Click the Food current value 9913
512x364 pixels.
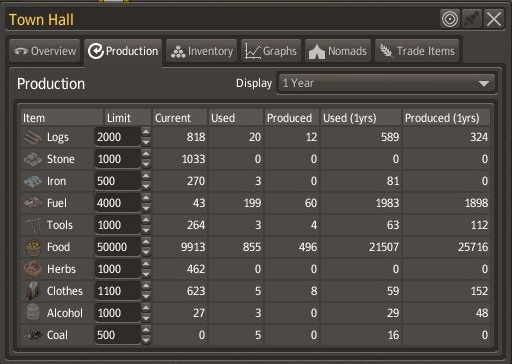click(193, 247)
